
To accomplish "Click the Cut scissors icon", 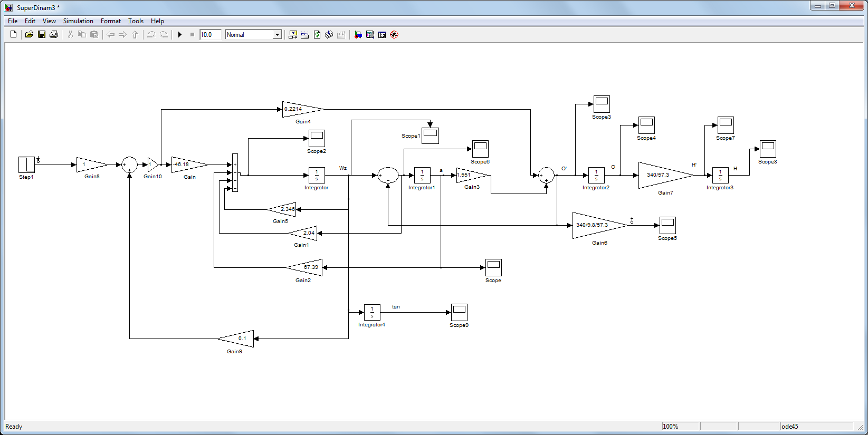I will pyautogui.click(x=70, y=35).
